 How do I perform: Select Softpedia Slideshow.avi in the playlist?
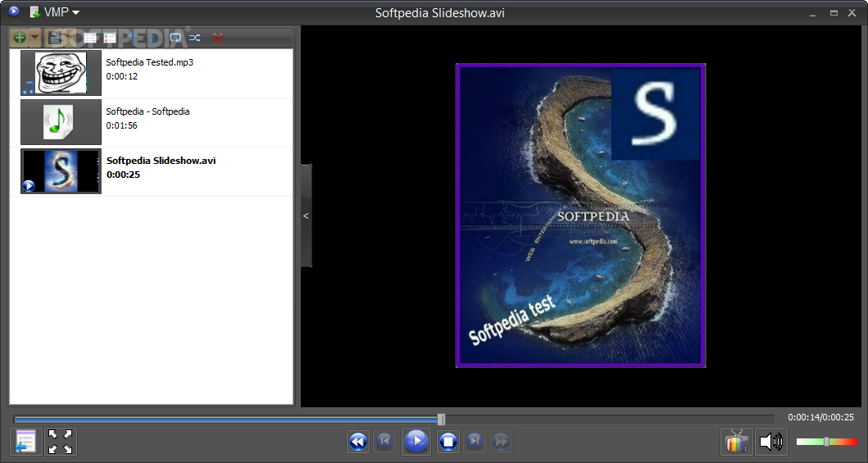tap(151, 171)
